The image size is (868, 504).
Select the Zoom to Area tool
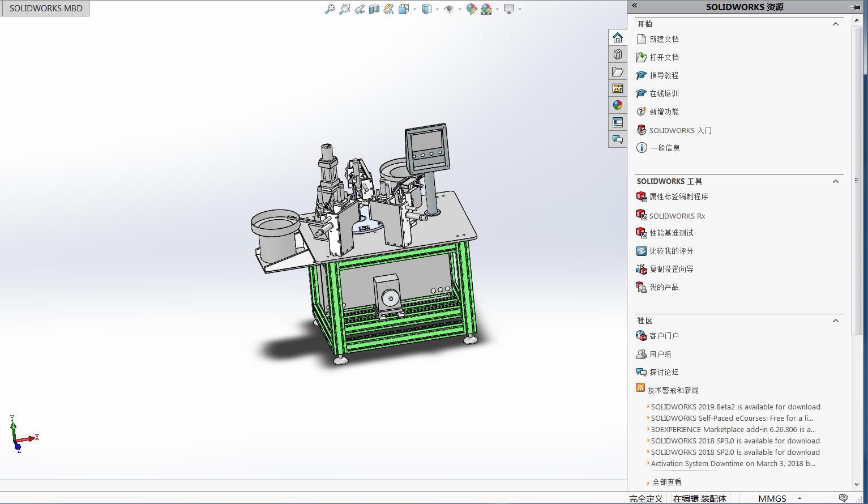344,9
